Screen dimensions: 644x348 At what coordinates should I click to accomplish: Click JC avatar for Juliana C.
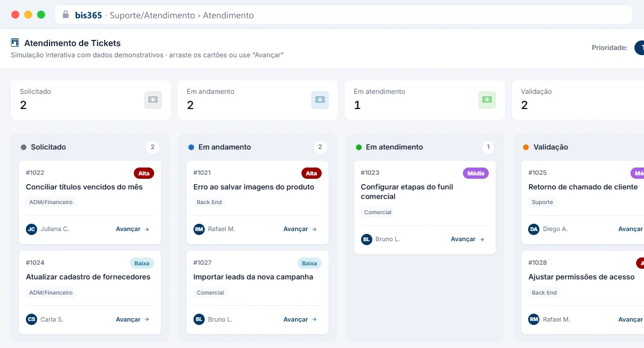[31, 229]
